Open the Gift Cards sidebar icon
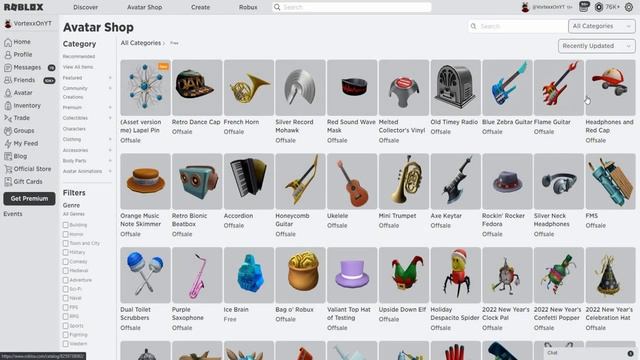Image resolution: width=640 pixels, height=360 pixels. pos(8,182)
